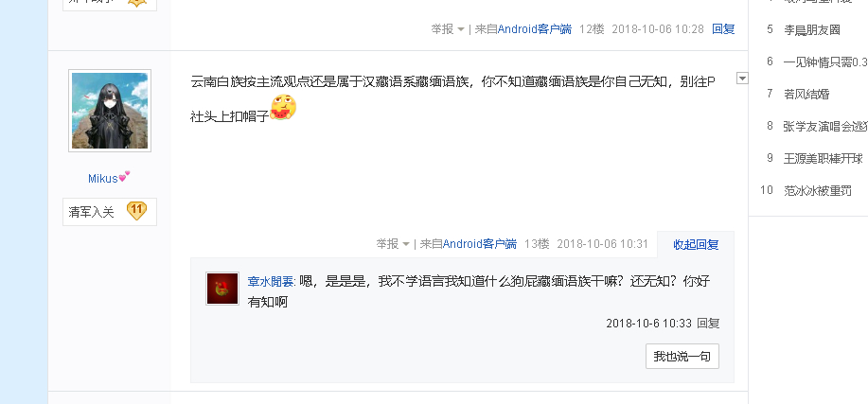The height and width of the screenshot is (404, 868).
Task: Collapse replies with 收起回复
Action: 696,244
